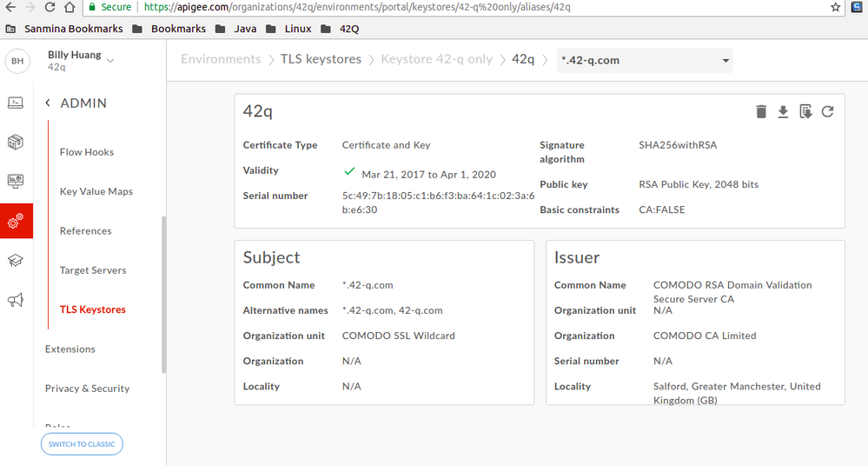Viewport: 868px width, 465px height.
Task: Click 'COMODO SSL Wildcard' organization unit
Action: tap(399, 336)
